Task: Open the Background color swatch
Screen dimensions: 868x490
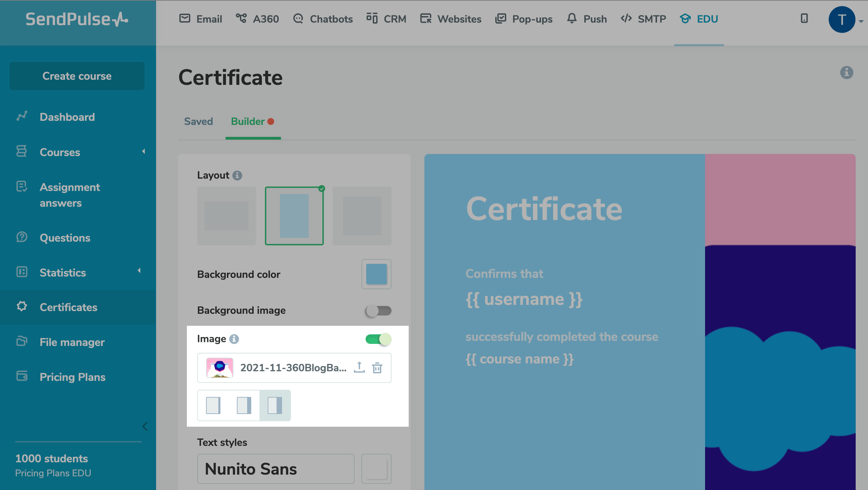Action: 376,274
